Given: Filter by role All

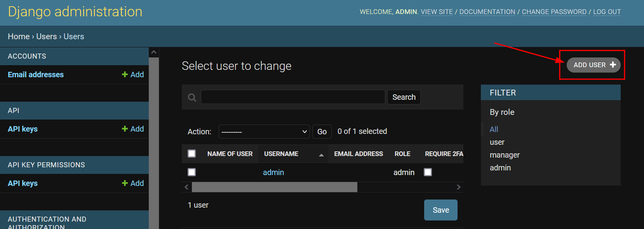Looking at the screenshot, I should [x=494, y=129].
